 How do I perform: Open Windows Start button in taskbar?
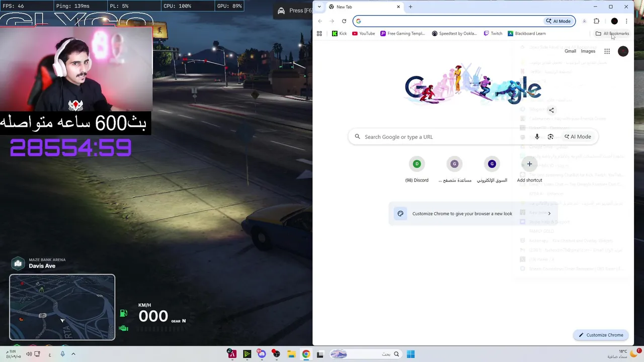pyautogui.click(x=411, y=354)
